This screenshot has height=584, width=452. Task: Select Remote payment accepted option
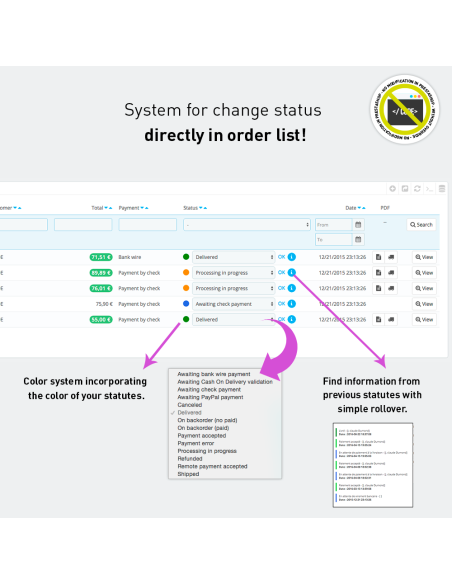click(x=212, y=466)
